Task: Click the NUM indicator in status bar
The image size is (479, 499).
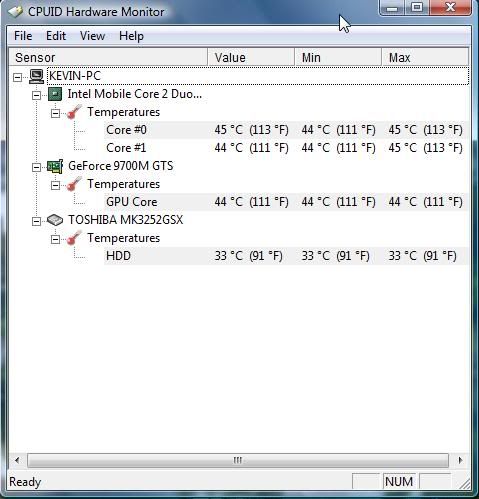Action: coord(399,482)
